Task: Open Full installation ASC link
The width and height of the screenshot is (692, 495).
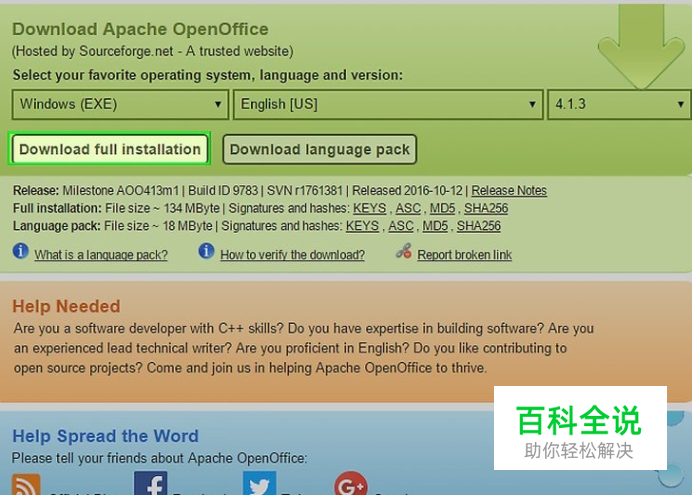Action: tap(408, 208)
